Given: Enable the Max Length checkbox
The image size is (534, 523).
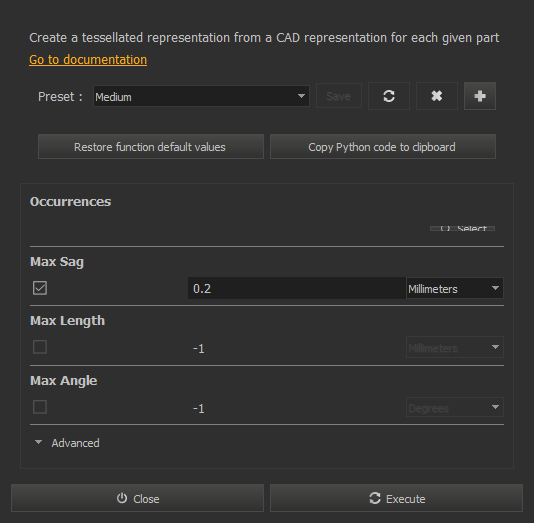Looking at the screenshot, I should coord(40,347).
